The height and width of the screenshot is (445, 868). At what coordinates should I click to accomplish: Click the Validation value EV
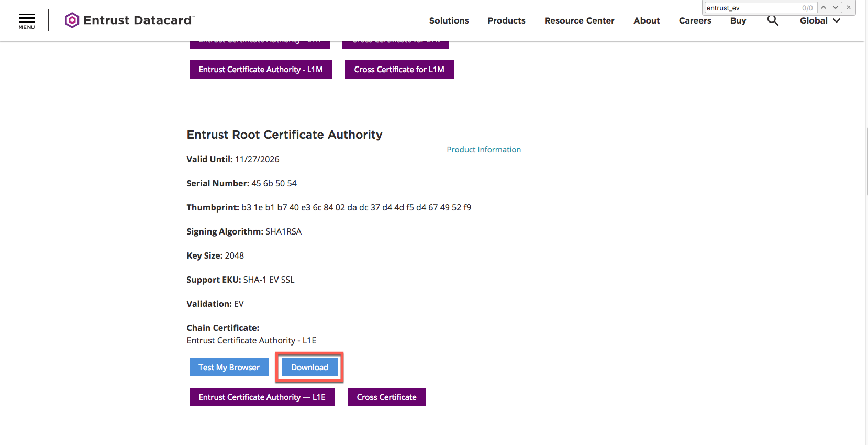(x=239, y=304)
